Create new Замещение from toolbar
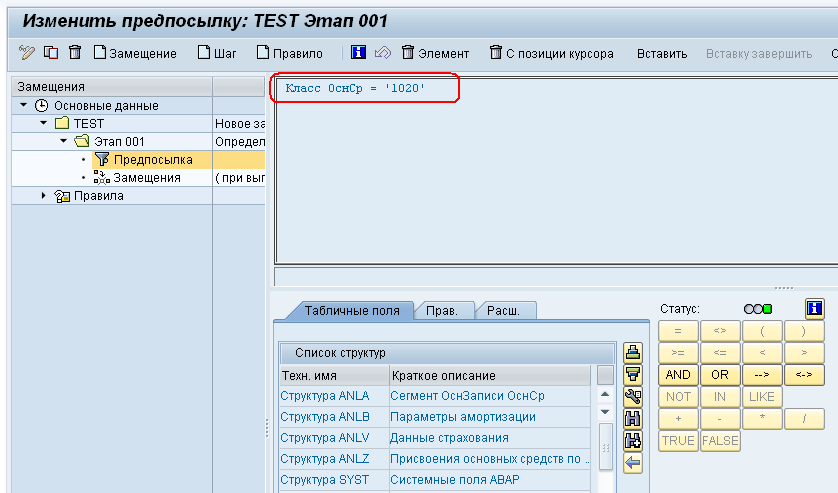838x493 pixels. [x=135, y=53]
